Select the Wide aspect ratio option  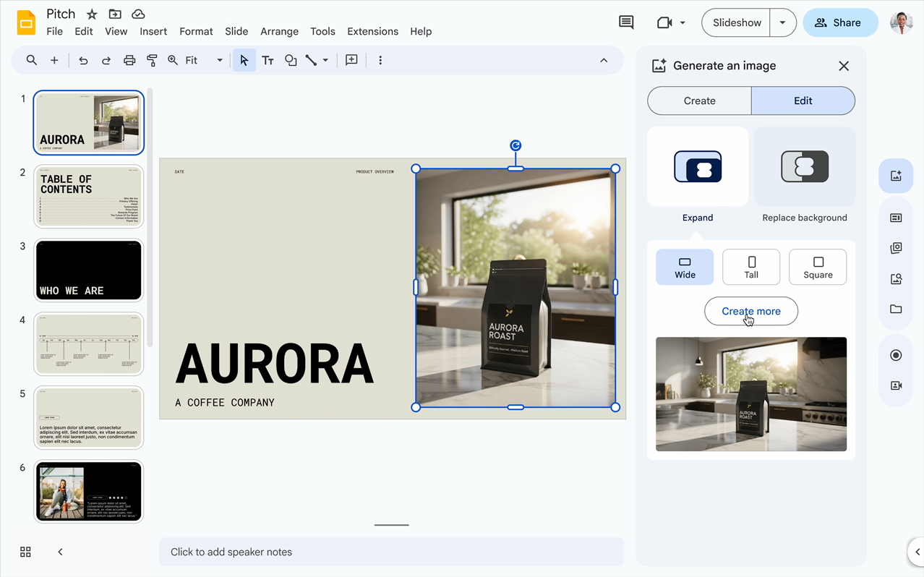point(685,268)
